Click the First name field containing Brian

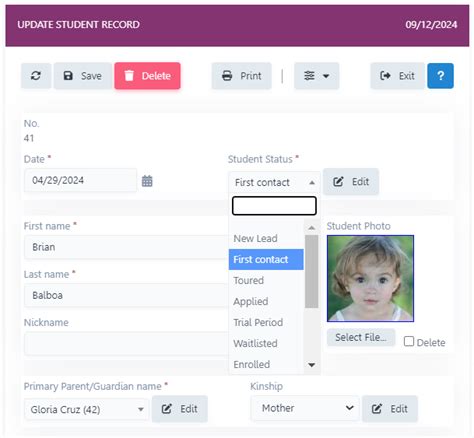(x=127, y=247)
